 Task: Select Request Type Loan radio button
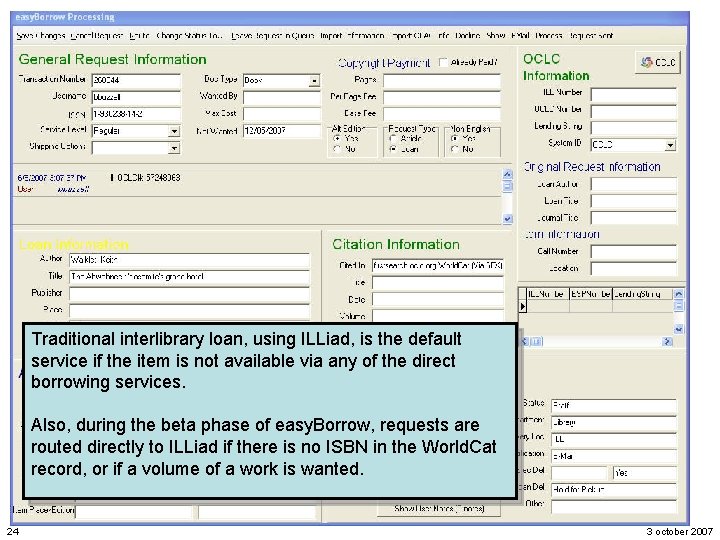coord(393,149)
